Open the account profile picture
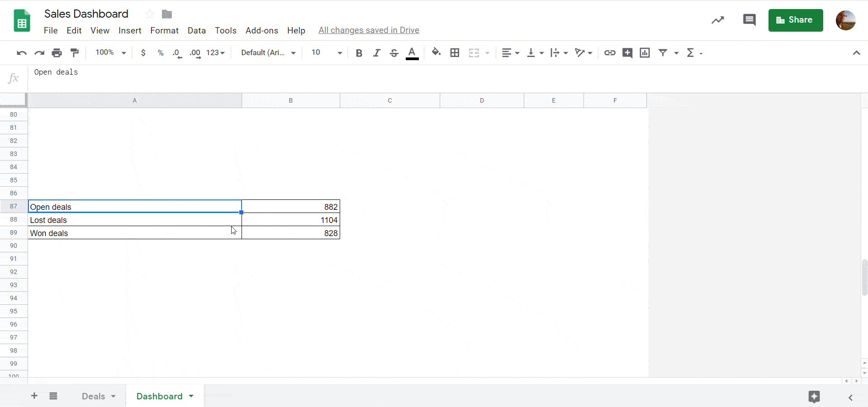The height and width of the screenshot is (407, 868). [846, 20]
